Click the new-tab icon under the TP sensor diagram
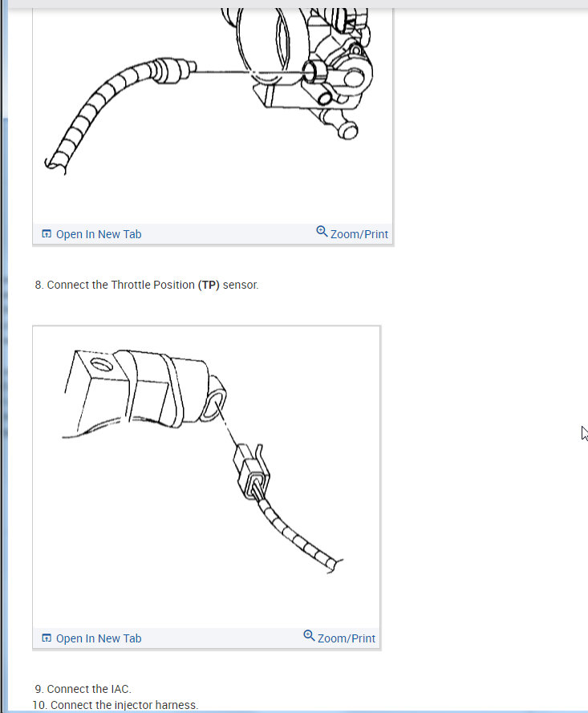Viewport: 588px width, 713px height. click(x=47, y=638)
